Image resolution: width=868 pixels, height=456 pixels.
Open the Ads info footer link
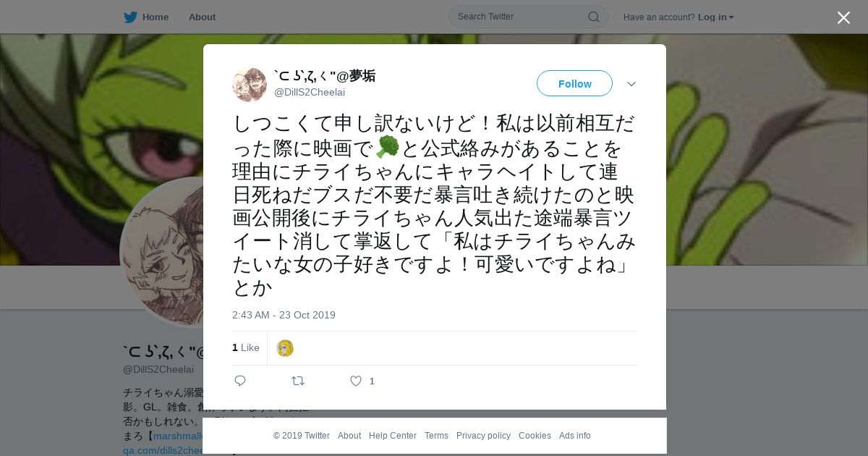click(x=575, y=436)
